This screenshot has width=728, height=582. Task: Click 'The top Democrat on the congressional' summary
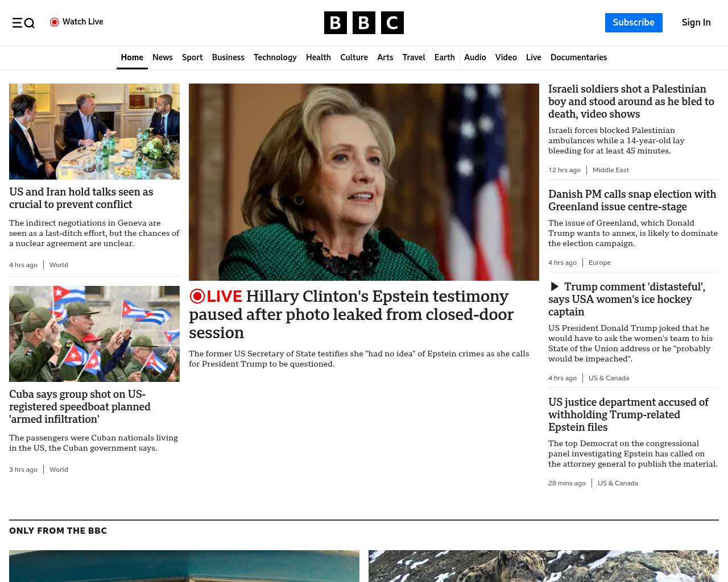click(x=633, y=454)
